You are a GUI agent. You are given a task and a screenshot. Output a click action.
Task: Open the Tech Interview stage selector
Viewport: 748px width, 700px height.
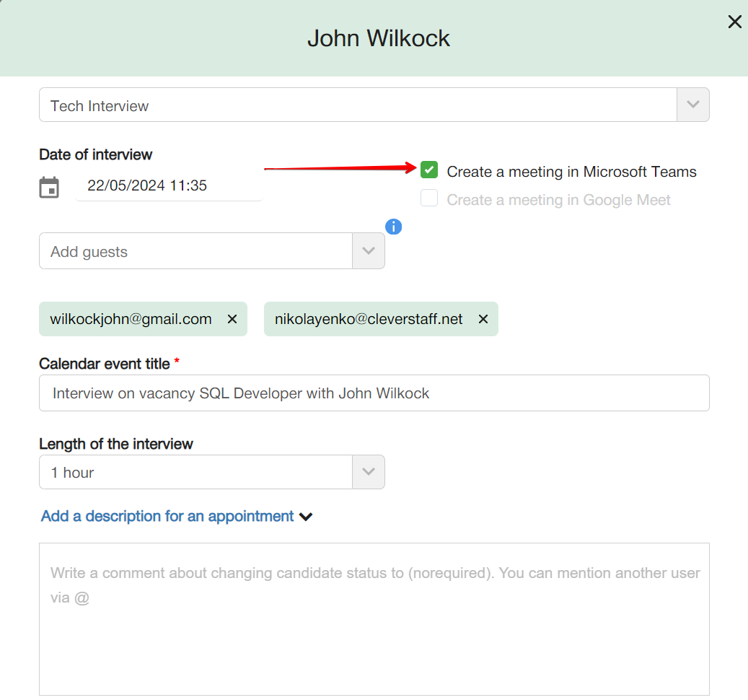[357, 105]
